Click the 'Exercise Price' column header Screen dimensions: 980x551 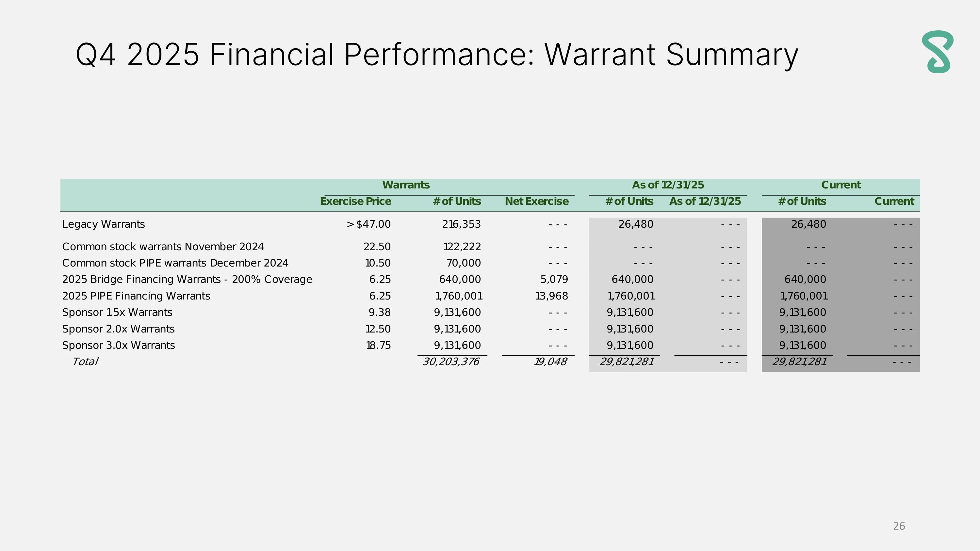355,202
